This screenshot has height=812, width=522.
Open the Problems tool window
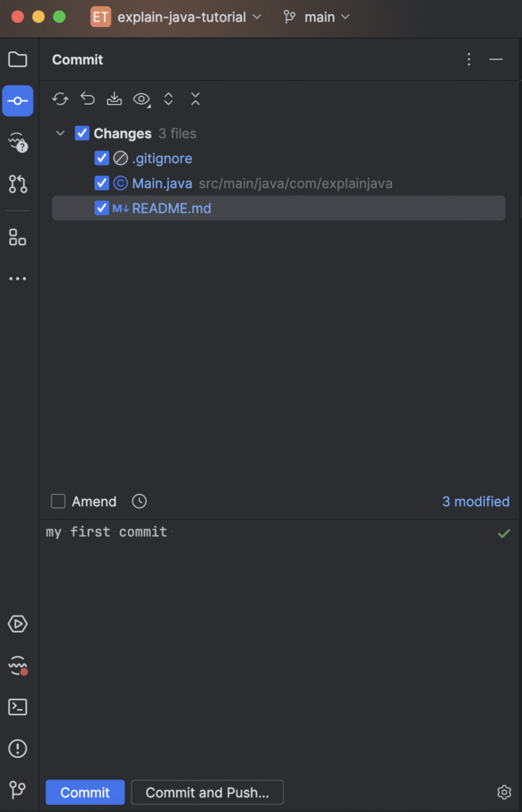click(x=17, y=749)
